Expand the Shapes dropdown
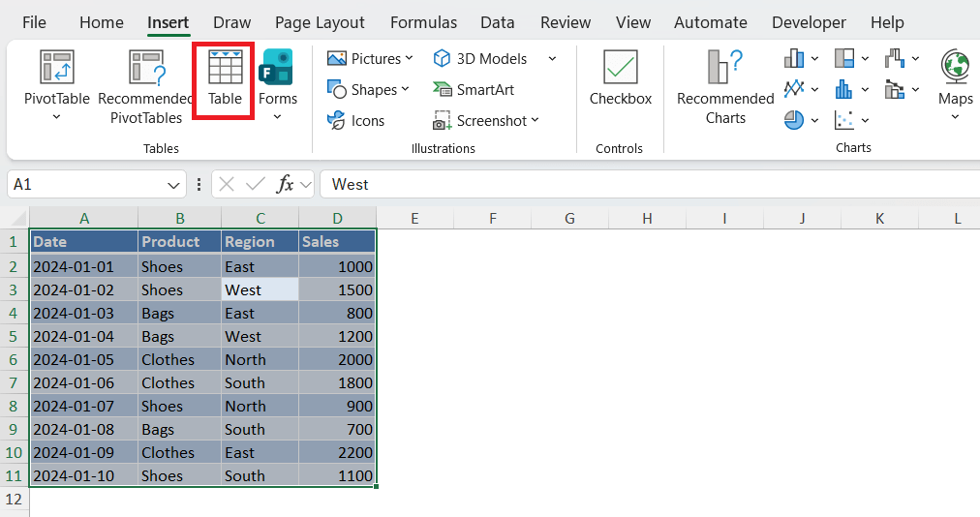Viewport: 980px width, 517px height. pyautogui.click(x=405, y=89)
